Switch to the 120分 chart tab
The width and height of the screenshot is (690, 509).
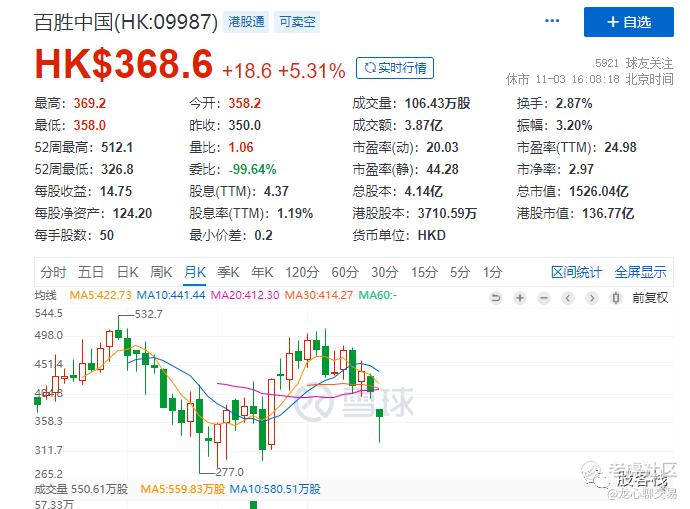(x=302, y=272)
